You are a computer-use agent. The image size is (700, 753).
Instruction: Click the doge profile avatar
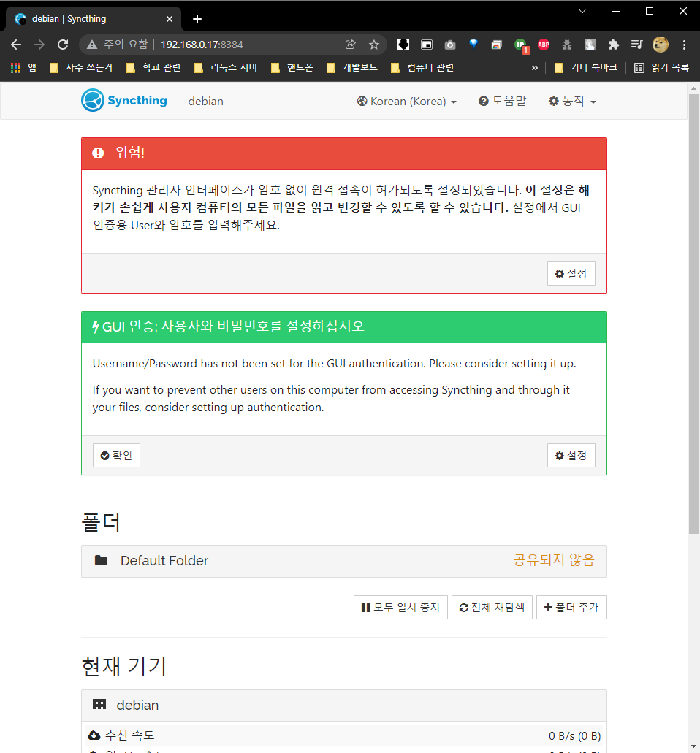(x=661, y=45)
